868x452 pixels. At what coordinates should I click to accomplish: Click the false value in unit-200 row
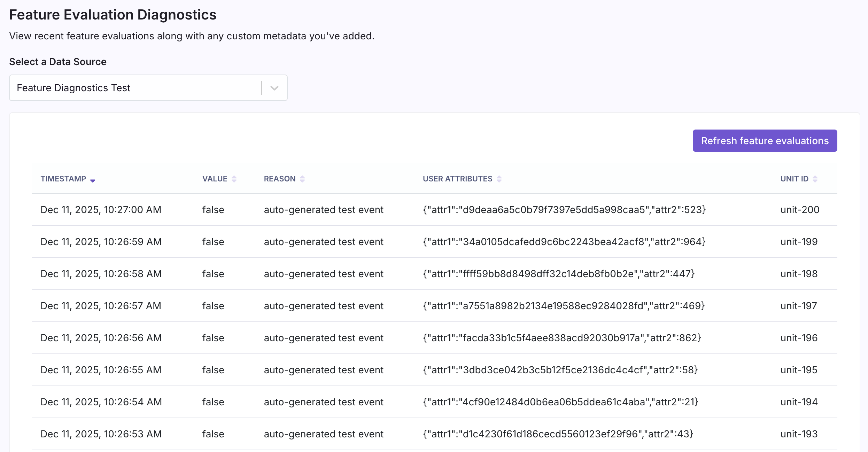click(213, 210)
